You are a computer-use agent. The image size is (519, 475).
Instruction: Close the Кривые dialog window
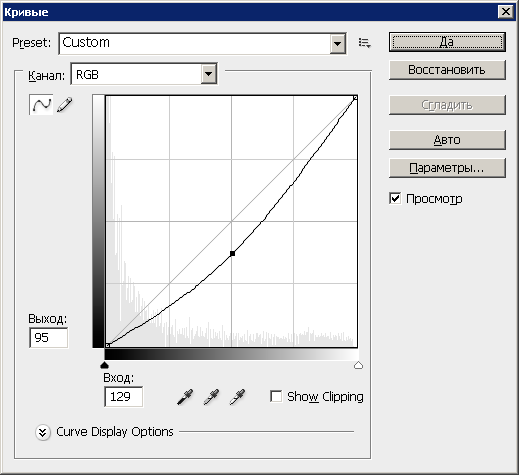point(506,12)
